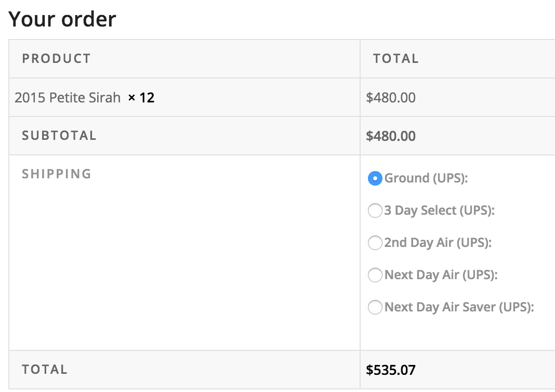
Task: Pick the 2nd Day Air (UPS) radio
Action: pos(375,243)
